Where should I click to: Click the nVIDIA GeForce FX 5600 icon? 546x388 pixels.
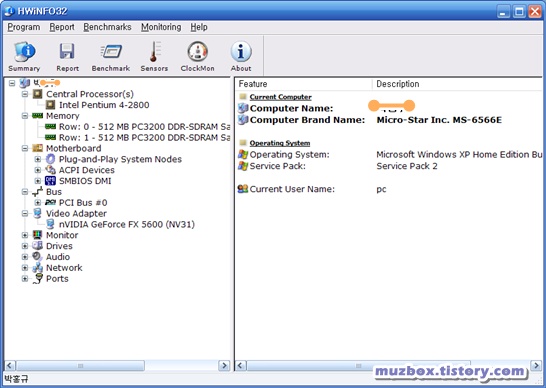pyautogui.click(x=50, y=224)
